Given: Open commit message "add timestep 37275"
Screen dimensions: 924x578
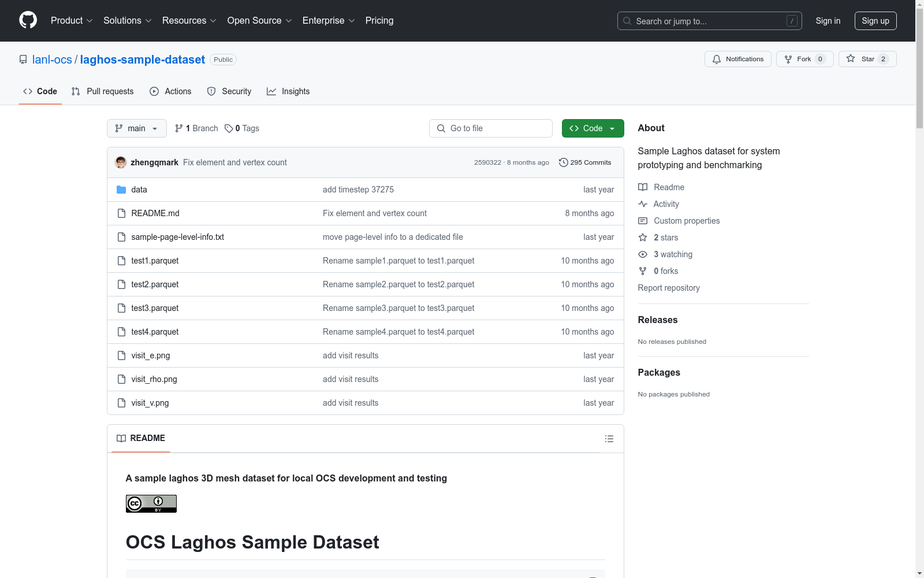Looking at the screenshot, I should tap(358, 190).
